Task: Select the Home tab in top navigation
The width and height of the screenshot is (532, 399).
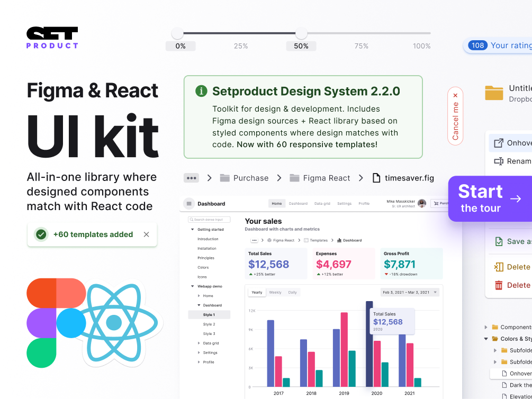Action: click(x=277, y=204)
